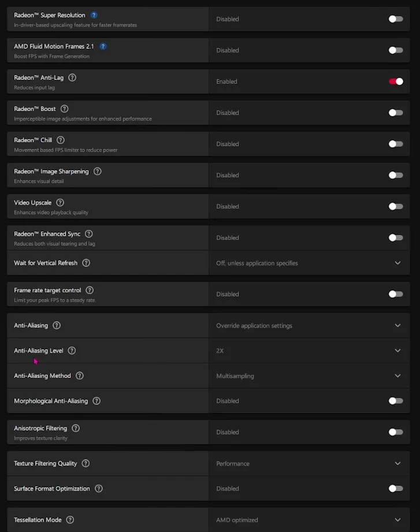Toggle Frame rate target control on

(x=396, y=294)
